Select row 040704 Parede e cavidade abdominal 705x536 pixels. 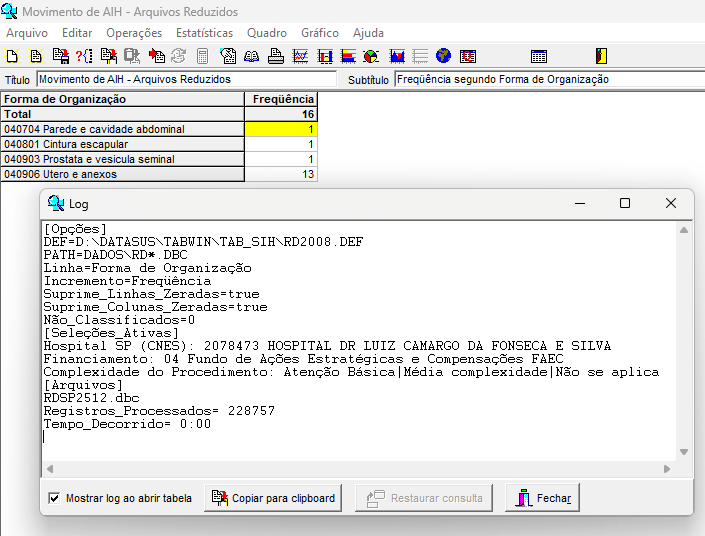(122, 130)
